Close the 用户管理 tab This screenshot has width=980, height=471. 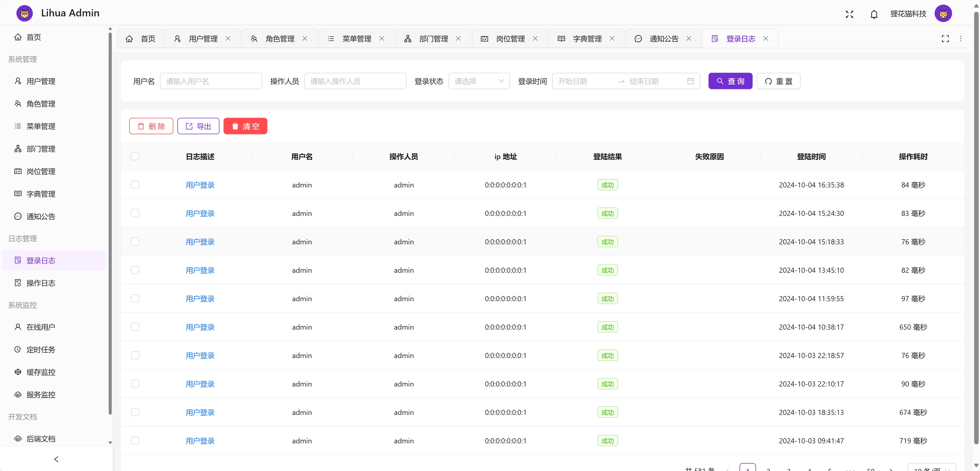[228, 38]
